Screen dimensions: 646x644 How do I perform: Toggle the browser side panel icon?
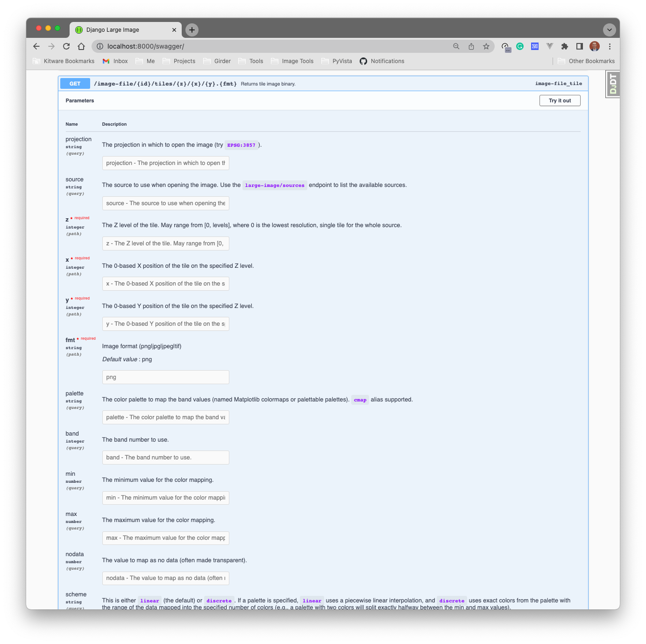[x=580, y=46]
